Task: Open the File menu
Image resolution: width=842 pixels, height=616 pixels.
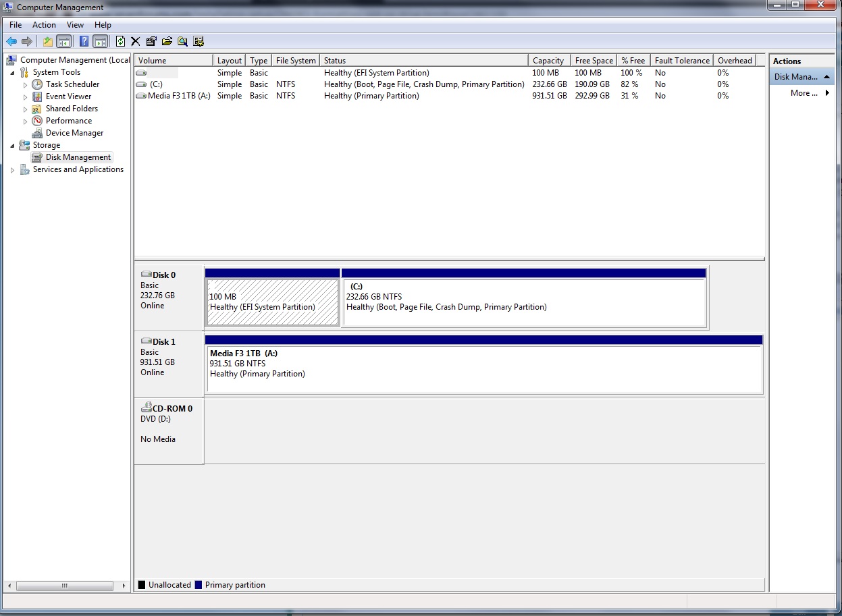Action: (x=16, y=25)
